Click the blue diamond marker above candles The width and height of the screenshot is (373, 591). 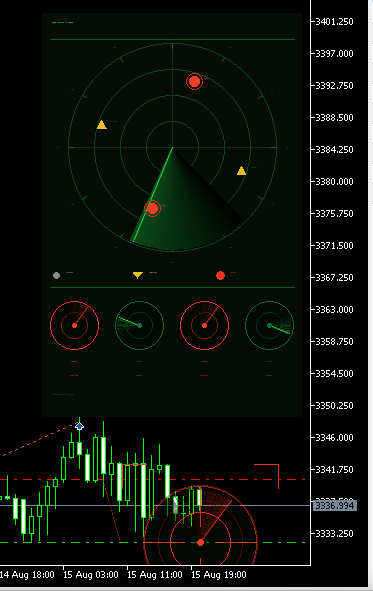pos(79,426)
